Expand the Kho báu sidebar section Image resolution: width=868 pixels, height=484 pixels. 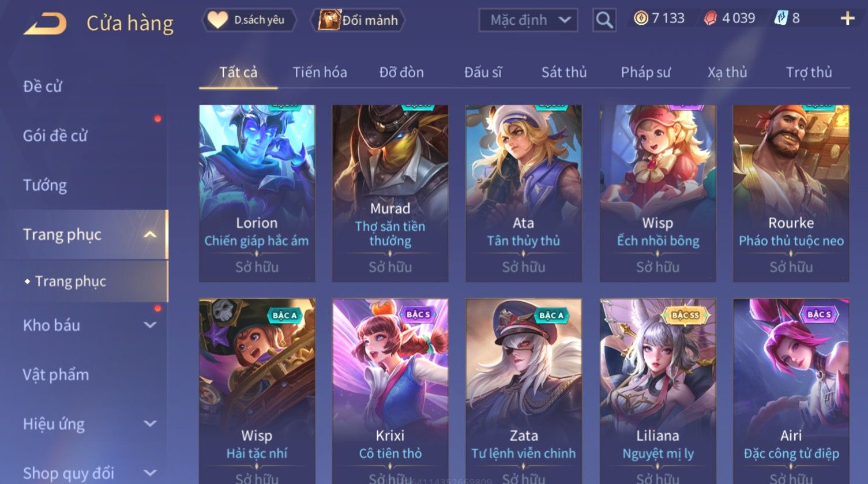[150, 325]
